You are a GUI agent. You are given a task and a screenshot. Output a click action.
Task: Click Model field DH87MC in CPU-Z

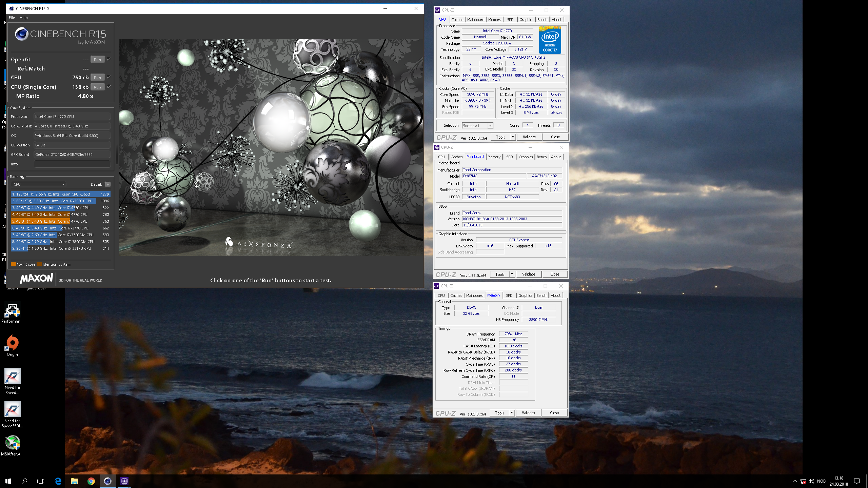click(x=494, y=176)
